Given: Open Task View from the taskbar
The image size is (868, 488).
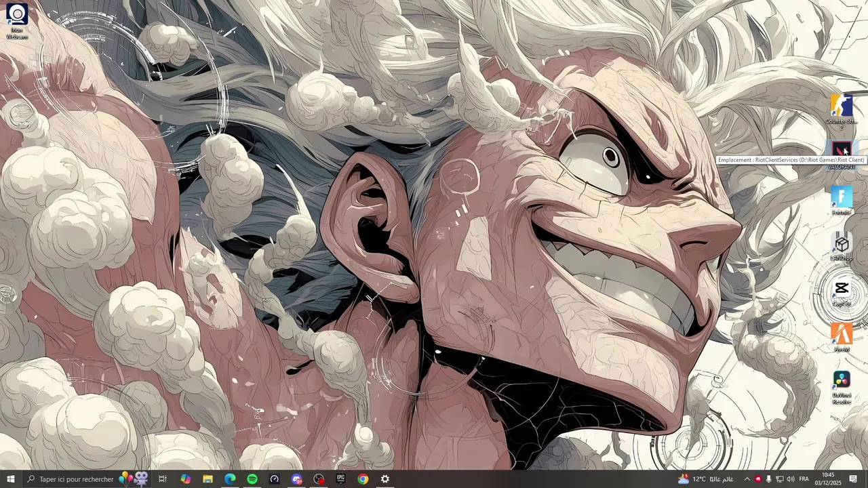Looking at the screenshot, I should point(163,479).
